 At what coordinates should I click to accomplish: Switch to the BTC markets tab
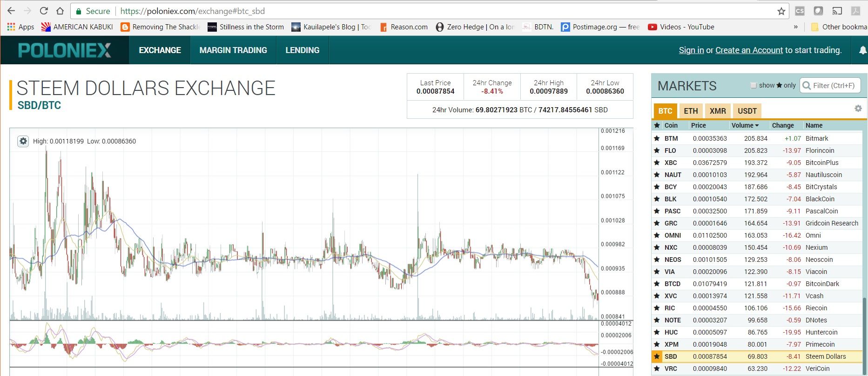coord(665,111)
